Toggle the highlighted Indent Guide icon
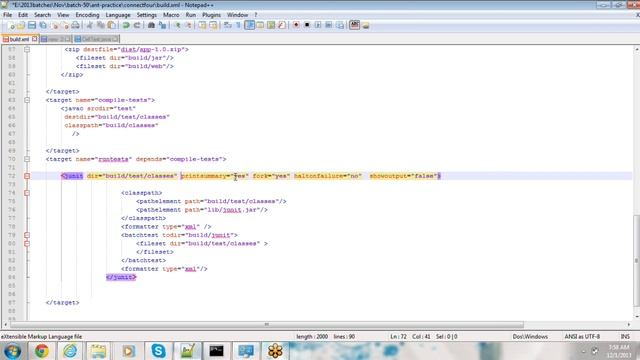This screenshot has width=640, height=360. 249,25
